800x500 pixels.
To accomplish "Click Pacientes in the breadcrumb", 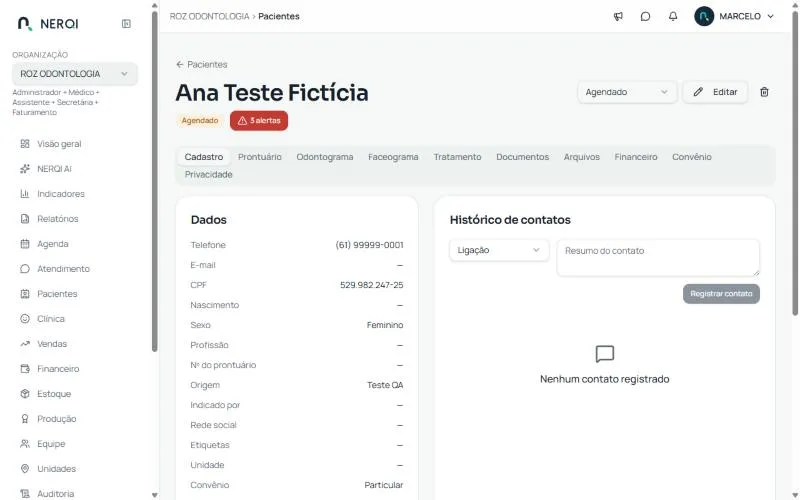I will 279,16.
